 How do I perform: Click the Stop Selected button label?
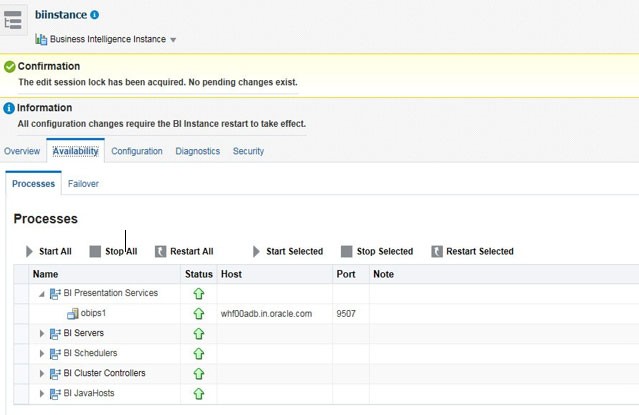tap(385, 252)
